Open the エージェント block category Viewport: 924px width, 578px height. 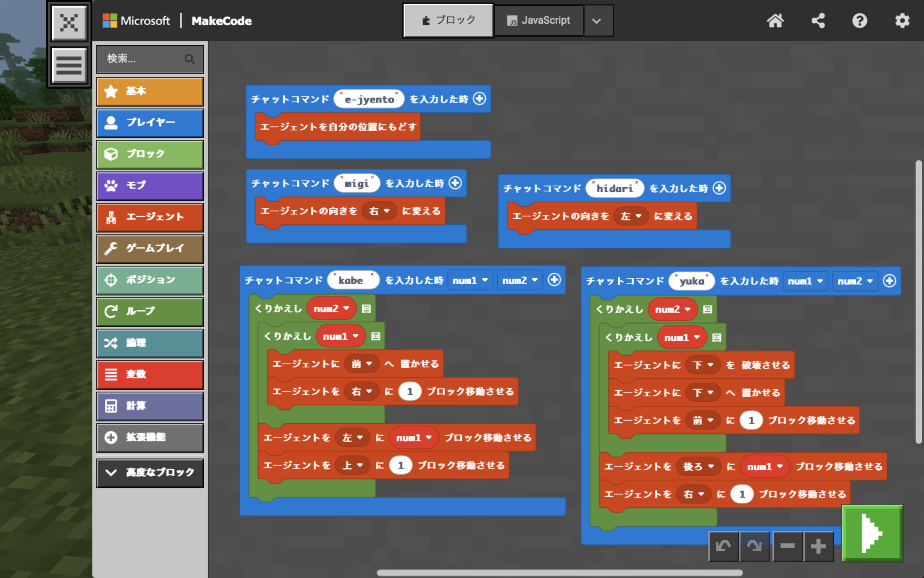click(150, 217)
